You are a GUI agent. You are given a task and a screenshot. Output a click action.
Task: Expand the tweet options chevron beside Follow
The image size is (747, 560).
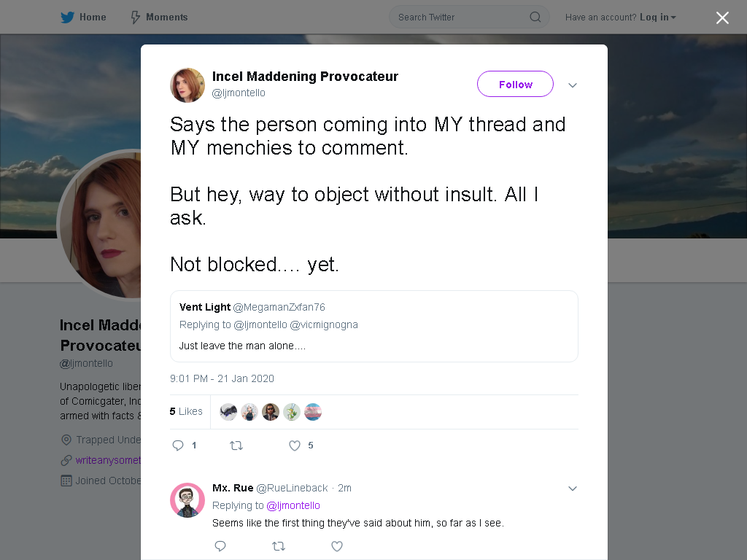[x=573, y=85]
